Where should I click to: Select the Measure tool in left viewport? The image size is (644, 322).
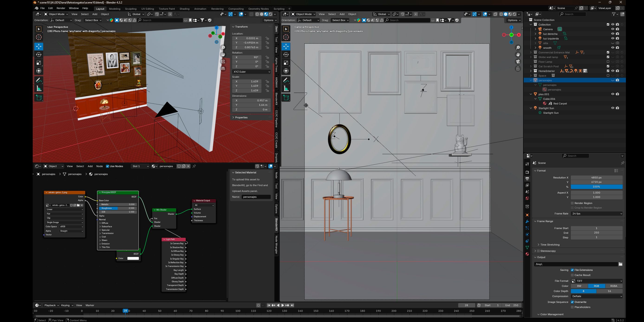click(x=39, y=88)
